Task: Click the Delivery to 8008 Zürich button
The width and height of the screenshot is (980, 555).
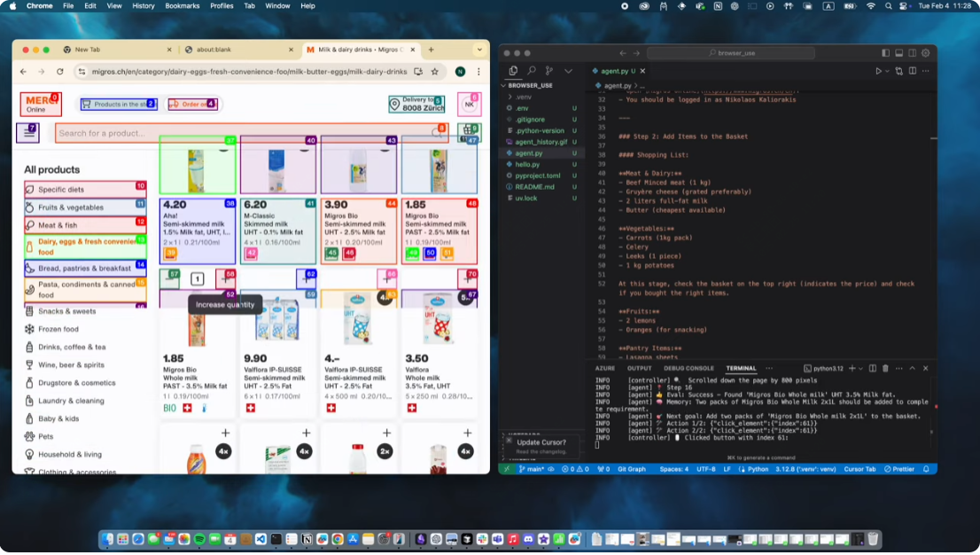Action: [x=416, y=105]
